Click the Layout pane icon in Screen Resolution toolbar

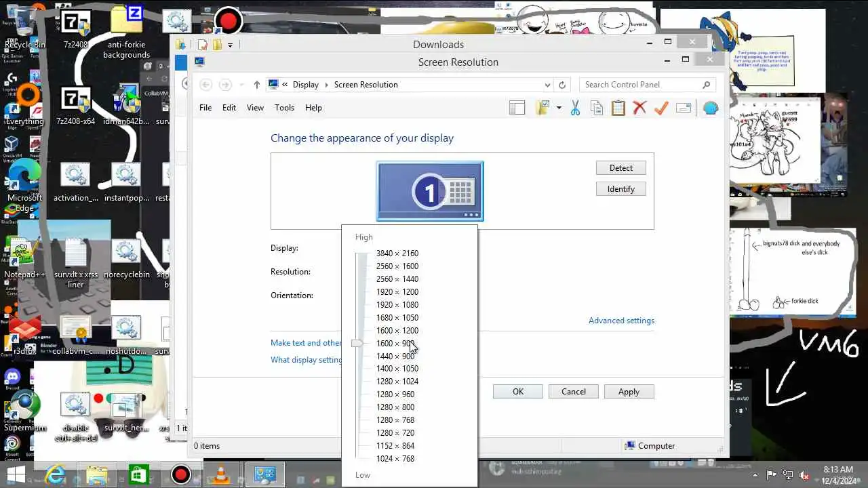pos(517,108)
